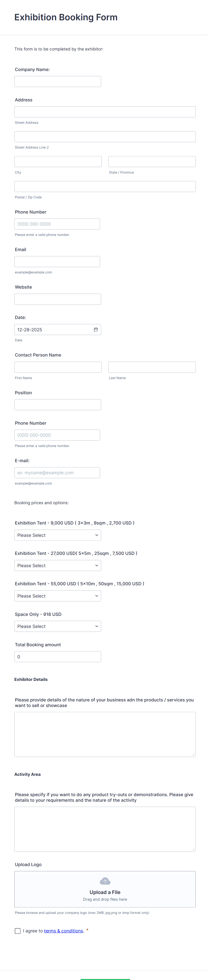Click the contact person First Name field
Viewport: 208px width, 980px height.
tap(57, 367)
